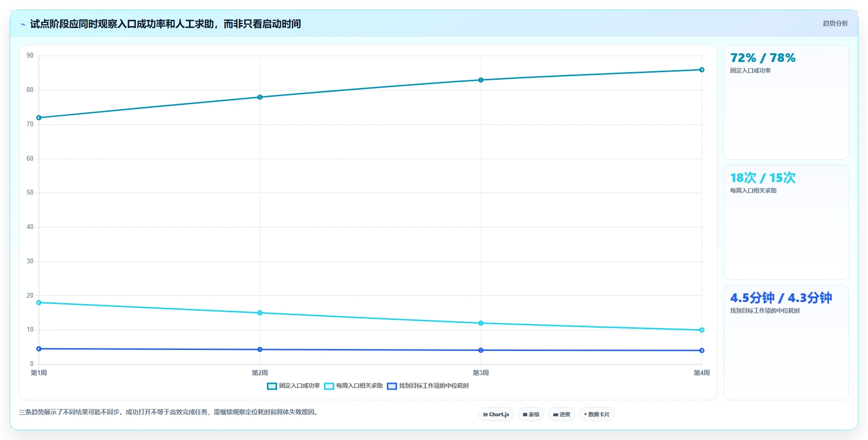Viewport: 868px width, 440px height.
Task: Click the 60 y-axis tick label
Action: pos(30,159)
